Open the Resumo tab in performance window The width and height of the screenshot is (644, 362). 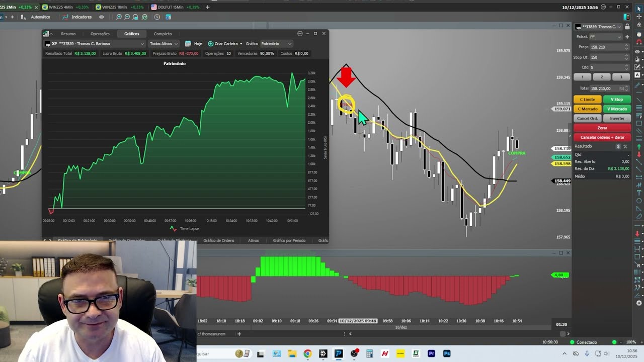(x=68, y=34)
